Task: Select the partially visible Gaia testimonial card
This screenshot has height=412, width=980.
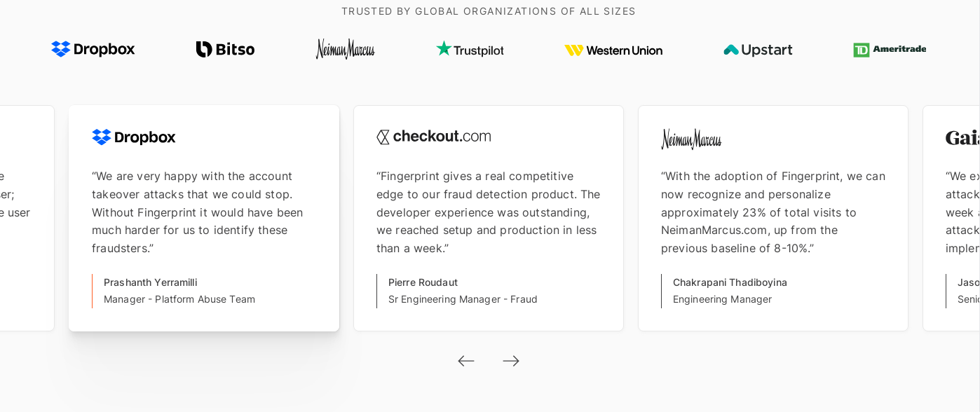Action: pos(951,218)
